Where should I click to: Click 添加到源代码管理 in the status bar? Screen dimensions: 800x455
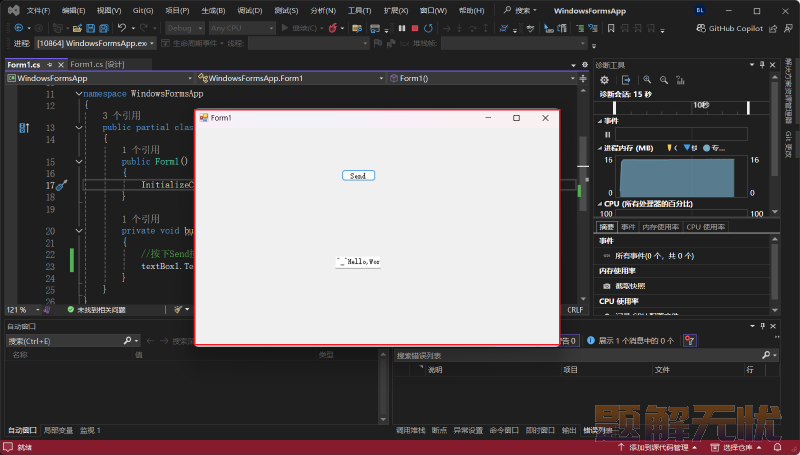tap(657, 447)
